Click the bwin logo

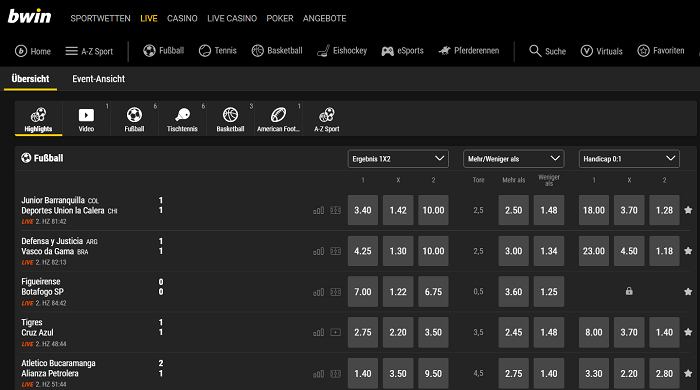[x=29, y=17]
